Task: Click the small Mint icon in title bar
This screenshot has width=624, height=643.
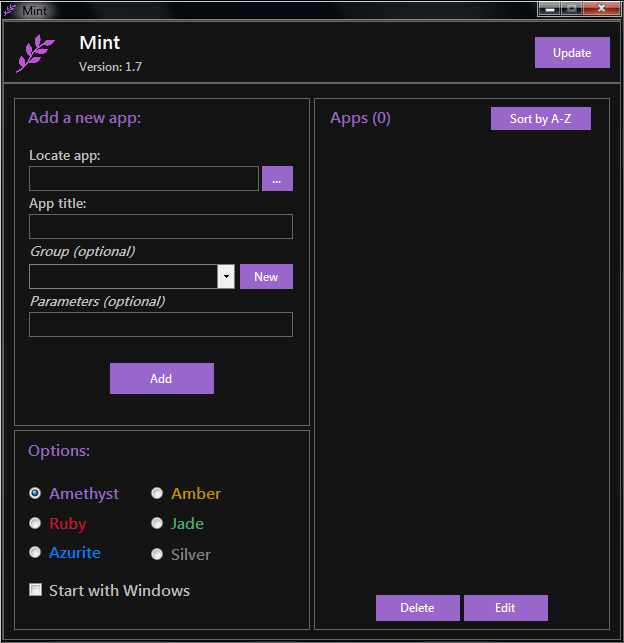Action: pyautogui.click(x=9, y=10)
